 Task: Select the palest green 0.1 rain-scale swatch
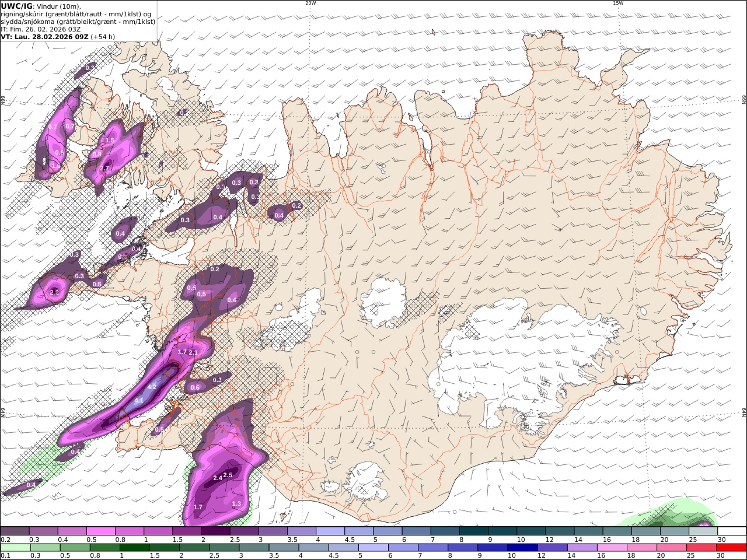(15, 547)
